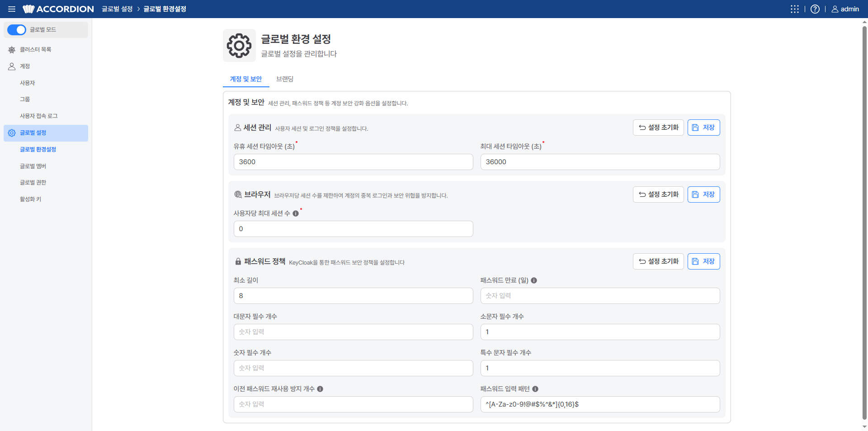The width and height of the screenshot is (868, 431).
Task: Click 글로벌 설정 breadcrumb link
Action: (x=117, y=9)
